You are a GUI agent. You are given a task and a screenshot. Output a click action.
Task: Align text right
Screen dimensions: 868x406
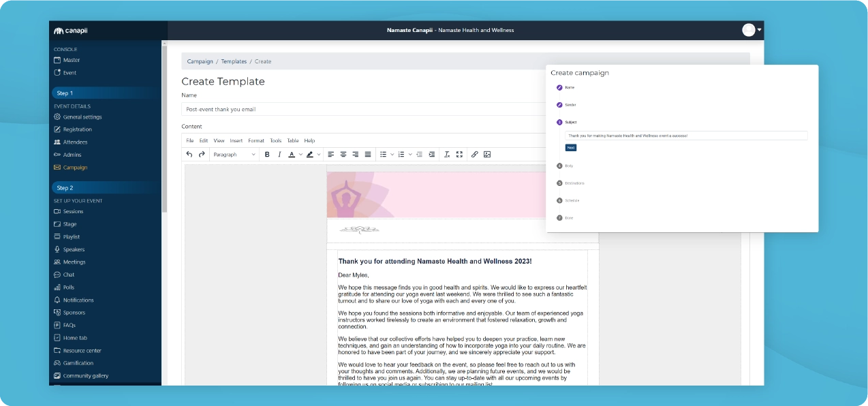coord(356,155)
